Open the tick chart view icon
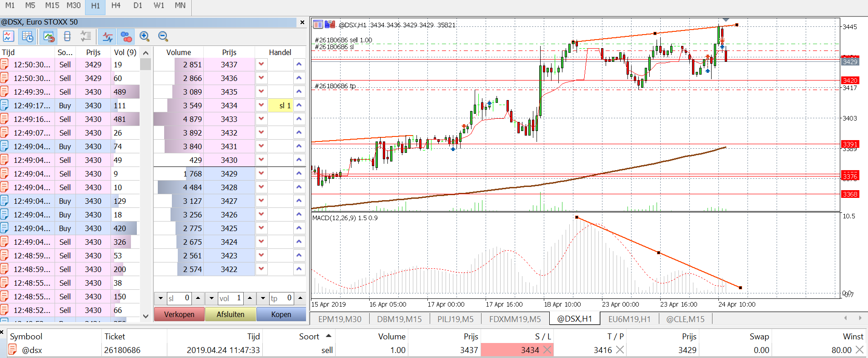 tap(8, 36)
